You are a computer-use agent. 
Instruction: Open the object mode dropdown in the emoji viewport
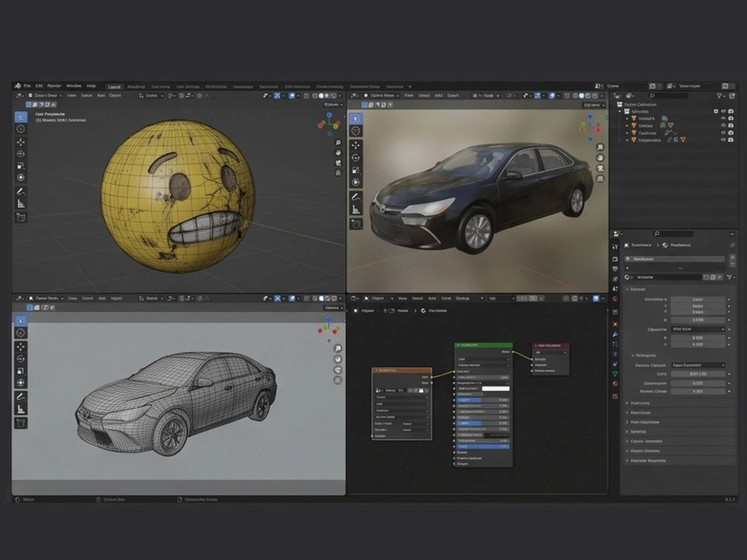point(45,96)
